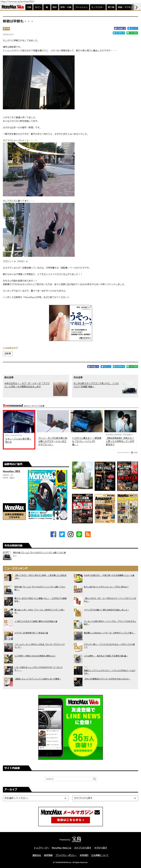Select the 自転車 article tag
The height and width of the screenshot is (868, 141).
point(8,353)
